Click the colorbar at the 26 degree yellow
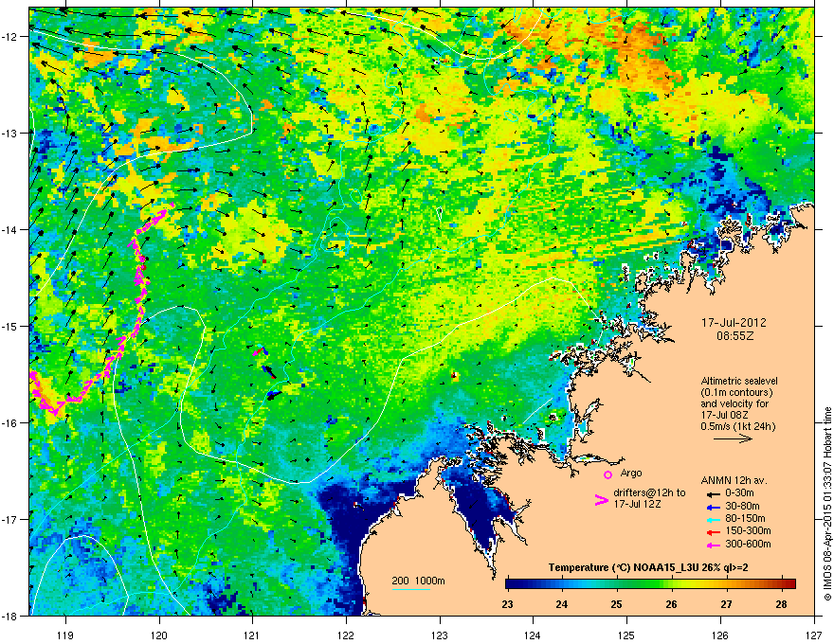The image size is (834, 644). coord(672,583)
